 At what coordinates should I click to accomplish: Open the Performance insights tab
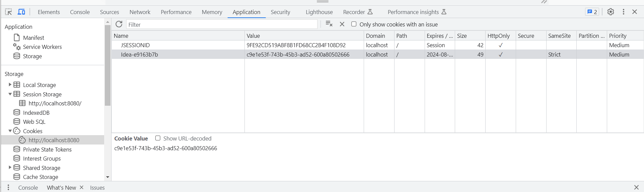coord(417,12)
